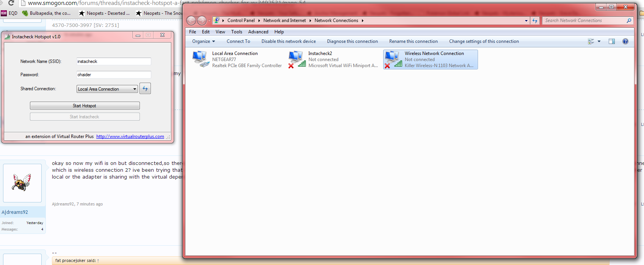644x265 pixels.
Task: Open the EQD bookmark in the browser
Action: (9, 13)
